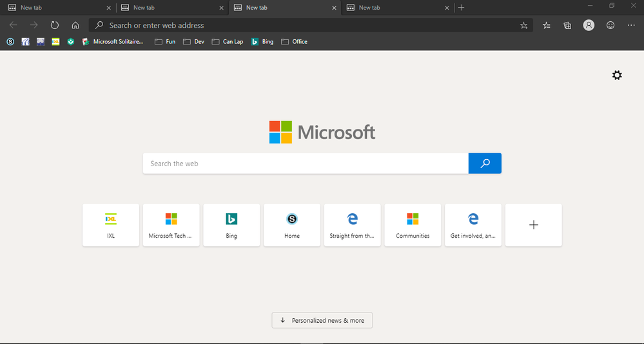Click the Search the web box
This screenshot has width=644, height=344.
coord(306,164)
